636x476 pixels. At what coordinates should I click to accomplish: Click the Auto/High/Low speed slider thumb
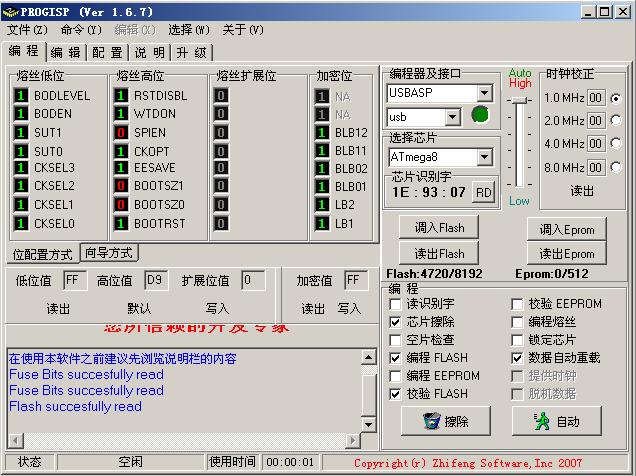tap(520, 100)
